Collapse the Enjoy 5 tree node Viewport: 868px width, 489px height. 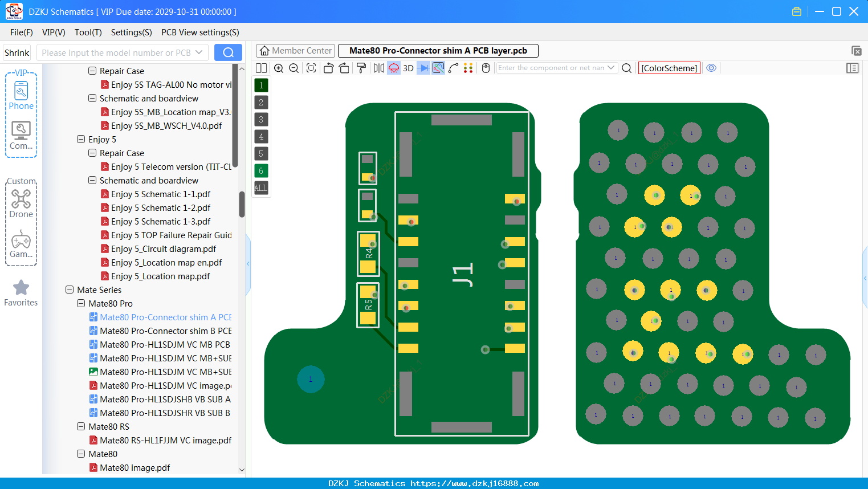pyautogui.click(x=81, y=139)
